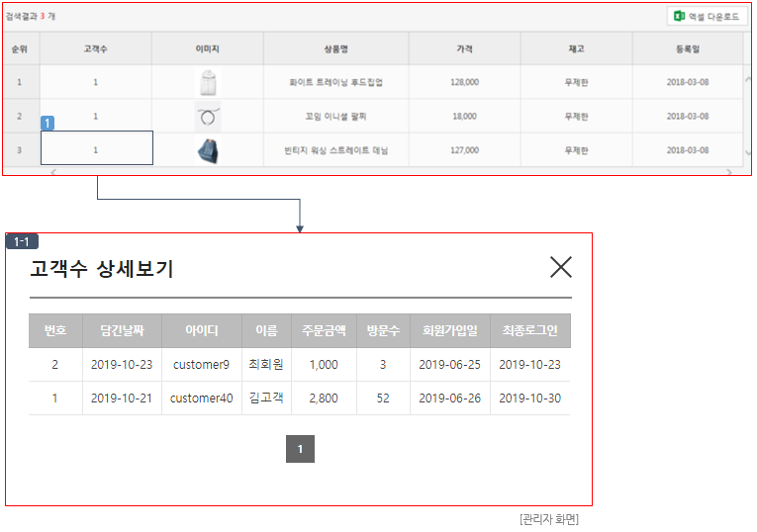Click the 번호 popup column header
The image size is (757, 532).
click(x=55, y=330)
